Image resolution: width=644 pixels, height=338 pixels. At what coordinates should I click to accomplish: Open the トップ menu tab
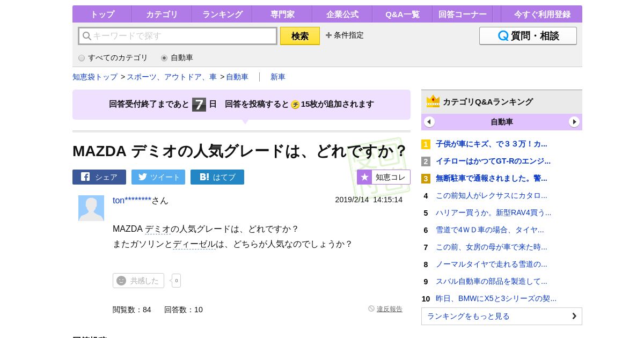(102, 14)
